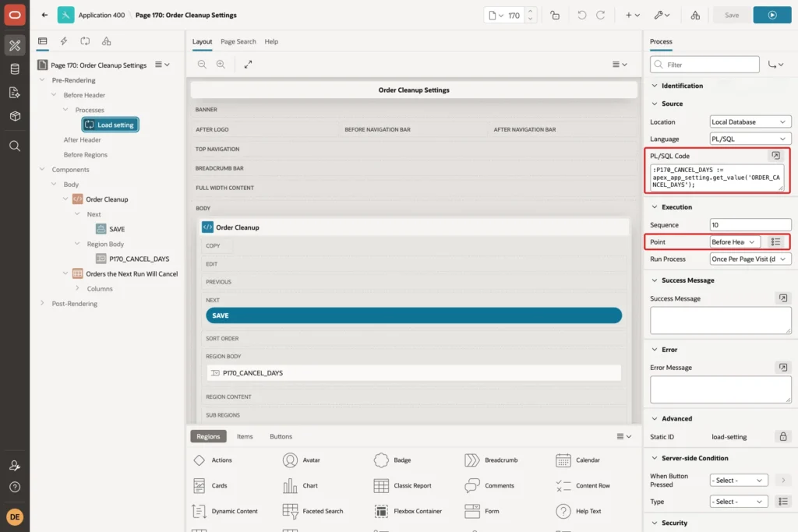The image size is (798, 532).
Task: Click the SAVE button in layout
Action: pyautogui.click(x=414, y=315)
